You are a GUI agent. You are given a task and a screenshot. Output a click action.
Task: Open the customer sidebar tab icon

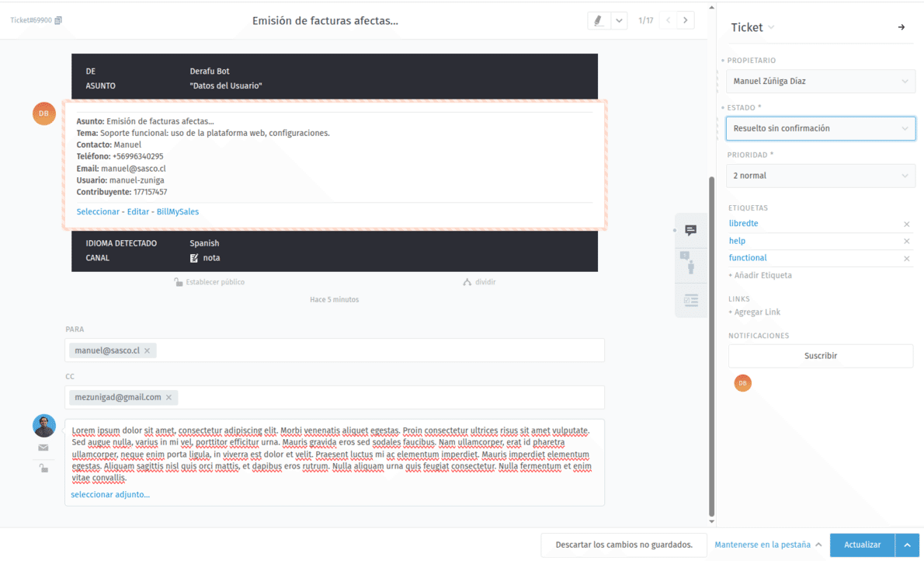(690, 264)
